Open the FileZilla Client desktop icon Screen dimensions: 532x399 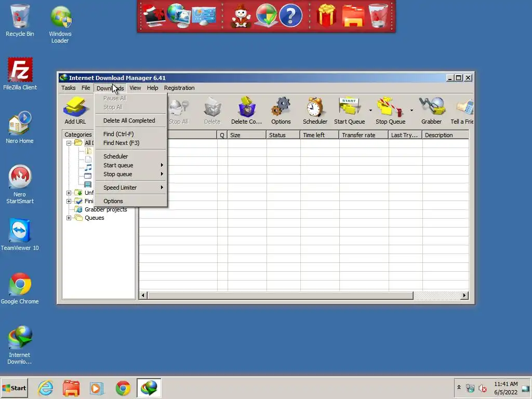20,74
